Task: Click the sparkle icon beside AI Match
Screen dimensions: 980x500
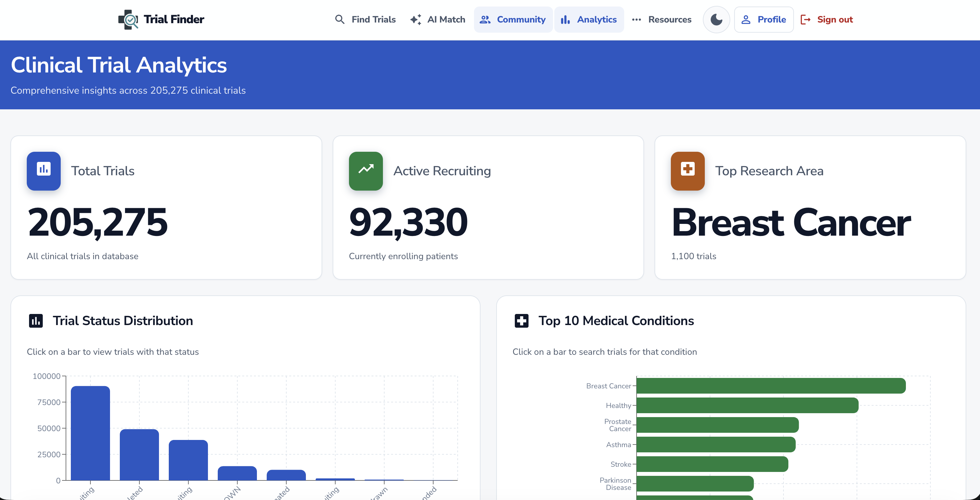Action: point(416,19)
